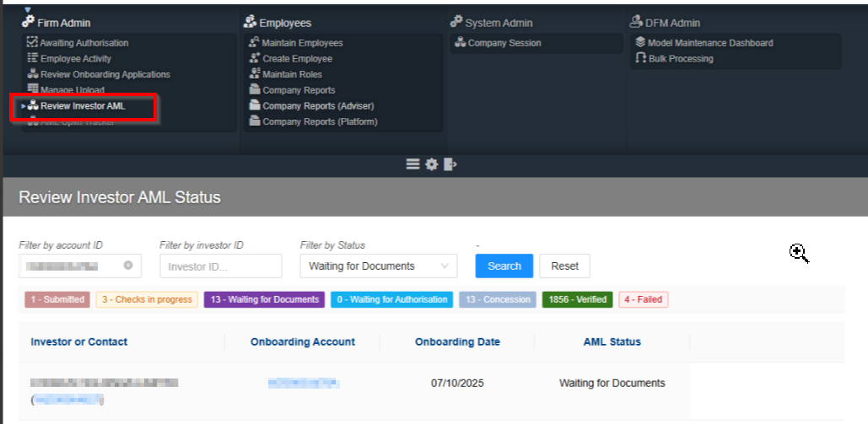Sort by Onboarding Account column
Screen dimensions: 868x424
(303, 341)
